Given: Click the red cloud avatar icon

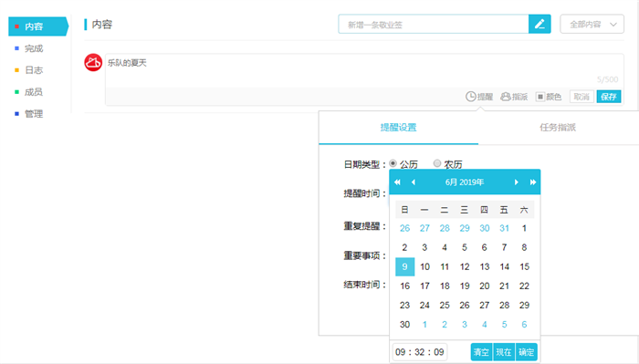Looking at the screenshot, I should (93, 62).
